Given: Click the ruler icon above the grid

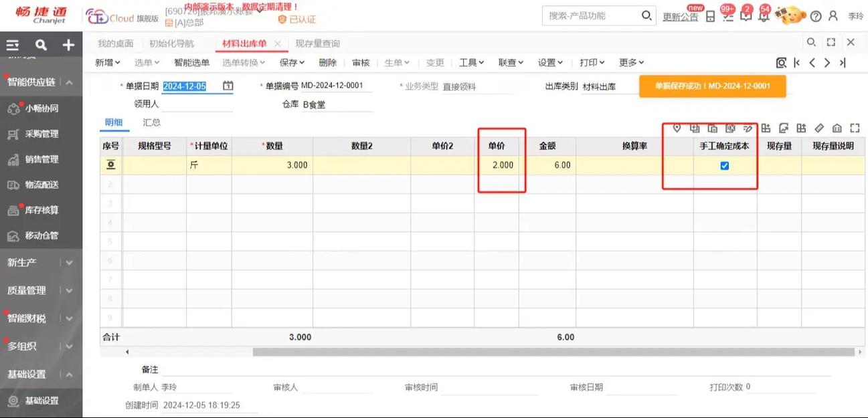Looking at the screenshot, I should coord(819,128).
